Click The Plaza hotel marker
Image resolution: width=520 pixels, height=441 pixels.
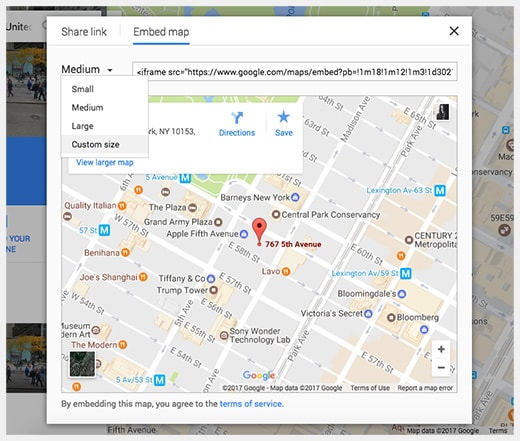(x=193, y=207)
